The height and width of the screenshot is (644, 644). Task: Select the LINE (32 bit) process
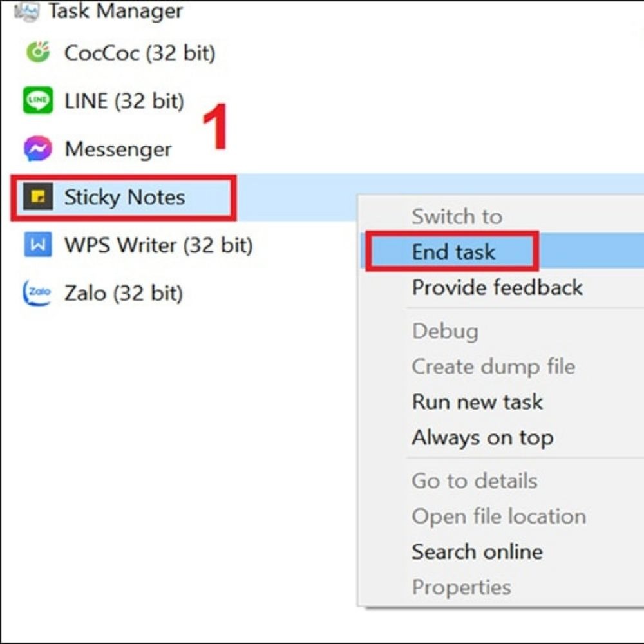124,101
